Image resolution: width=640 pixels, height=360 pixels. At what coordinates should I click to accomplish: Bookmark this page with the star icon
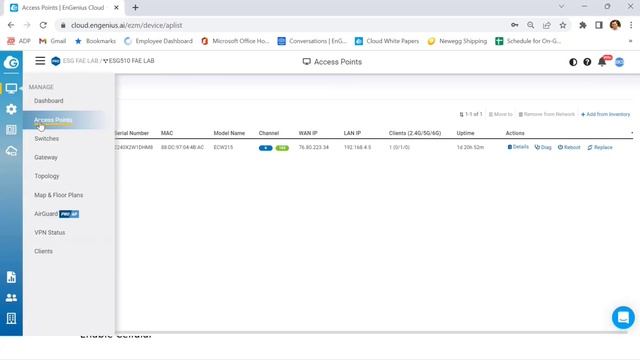coord(563,25)
